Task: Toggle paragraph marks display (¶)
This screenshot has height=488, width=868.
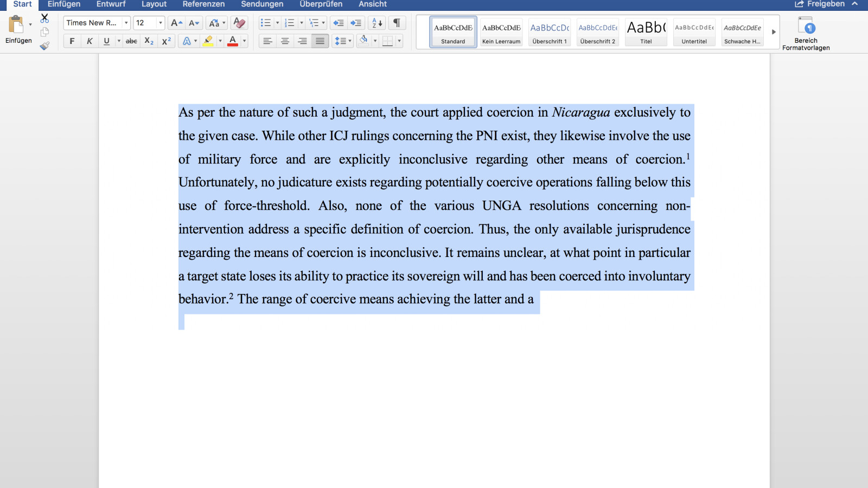Action: tap(397, 23)
